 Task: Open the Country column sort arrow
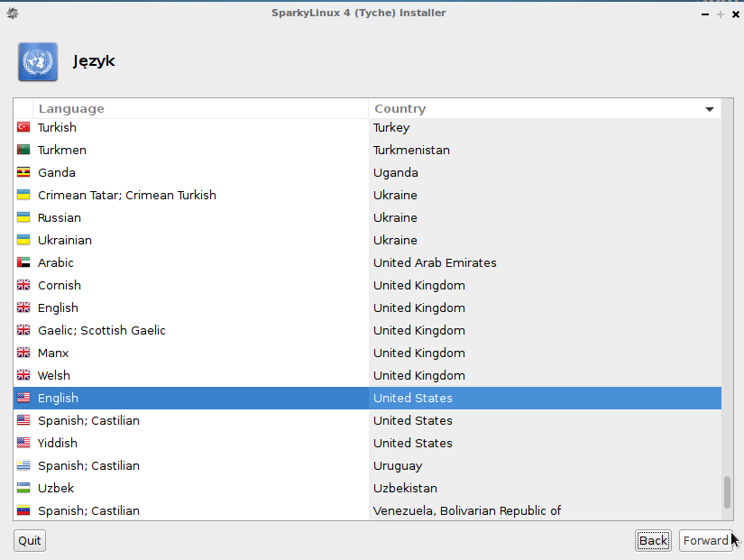pos(710,109)
